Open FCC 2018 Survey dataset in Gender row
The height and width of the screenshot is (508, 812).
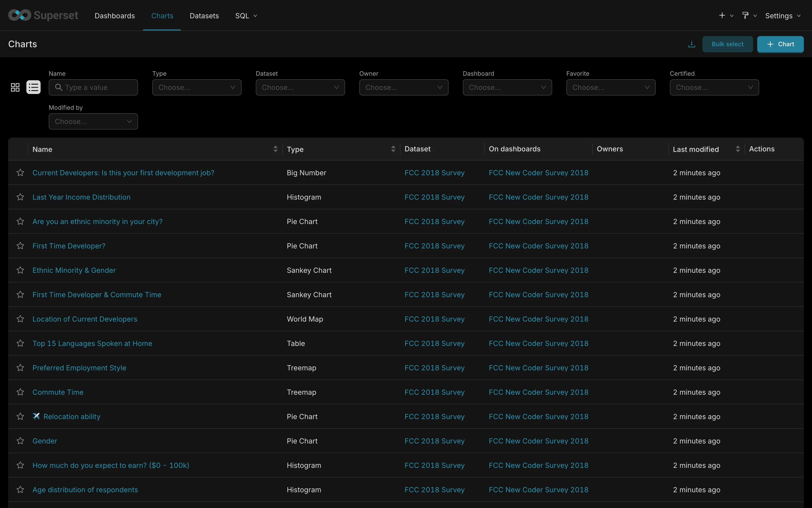434,441
